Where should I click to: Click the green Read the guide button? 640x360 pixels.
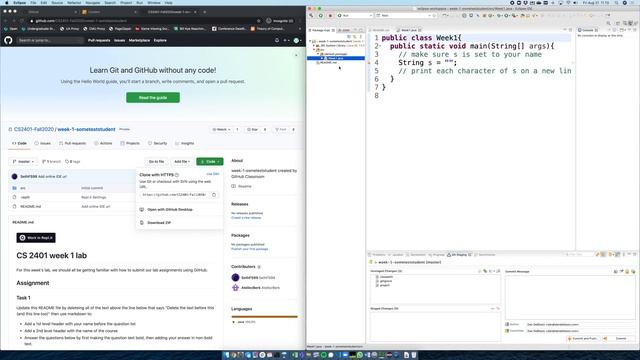153,98
